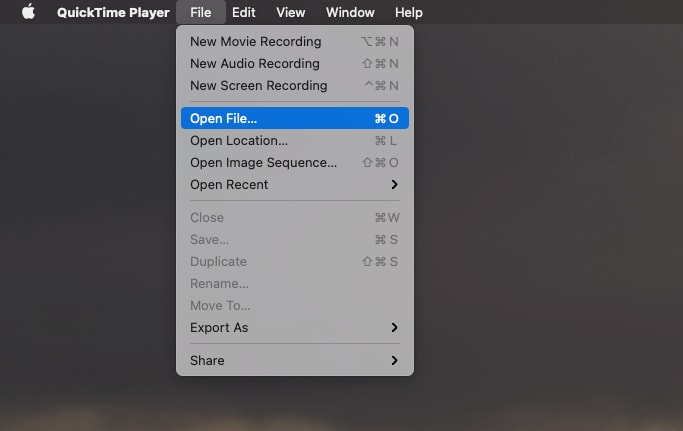This screenshot has width=683, height=431.
Task: Open the Window menu
Action: pyautogui.click(x=350, y=12)
